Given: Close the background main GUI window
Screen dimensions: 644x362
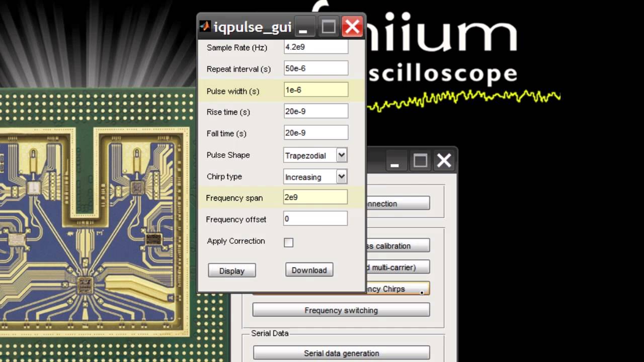Looking at the screenshot, I should point(444,161).
